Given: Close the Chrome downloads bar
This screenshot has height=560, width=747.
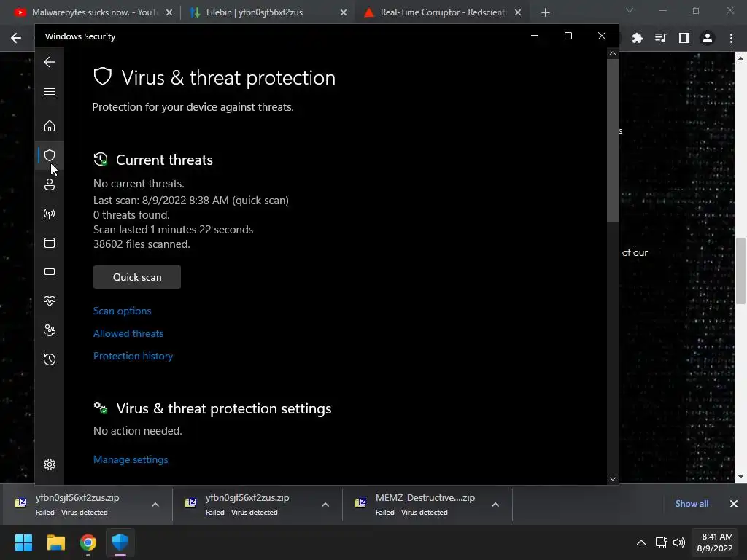Looking at the screenshot, I should pos(734,504).
